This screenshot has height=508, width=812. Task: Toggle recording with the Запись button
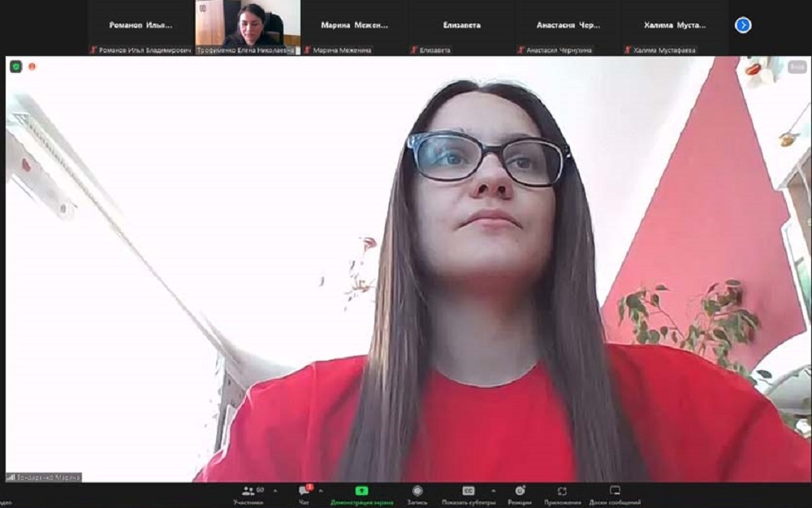click(417, 493)
